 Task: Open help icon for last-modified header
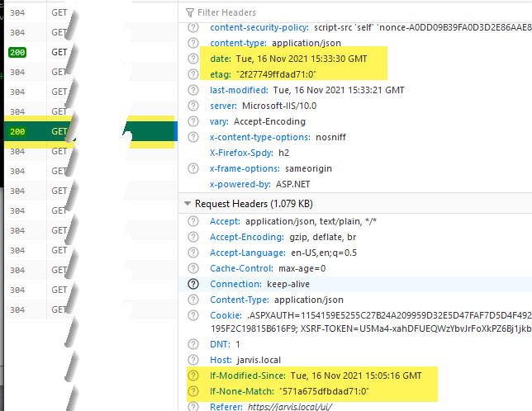pos(193,90)
